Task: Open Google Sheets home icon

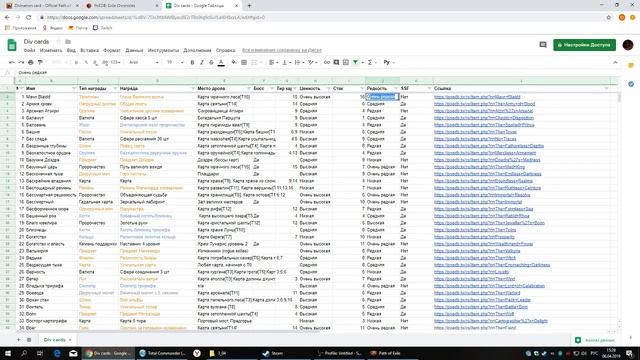Action: (x=12, y=45)
